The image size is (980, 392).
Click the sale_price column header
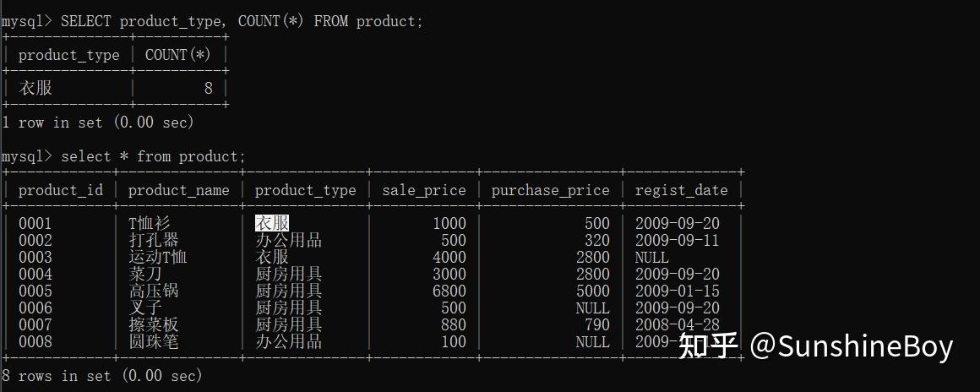423,190
